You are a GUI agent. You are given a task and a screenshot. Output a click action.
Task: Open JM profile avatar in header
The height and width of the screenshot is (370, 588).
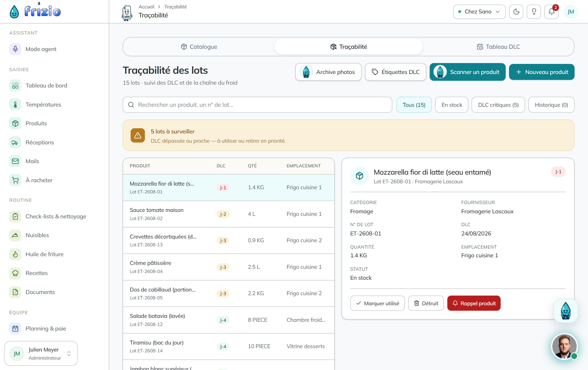(x=571, y=12)
